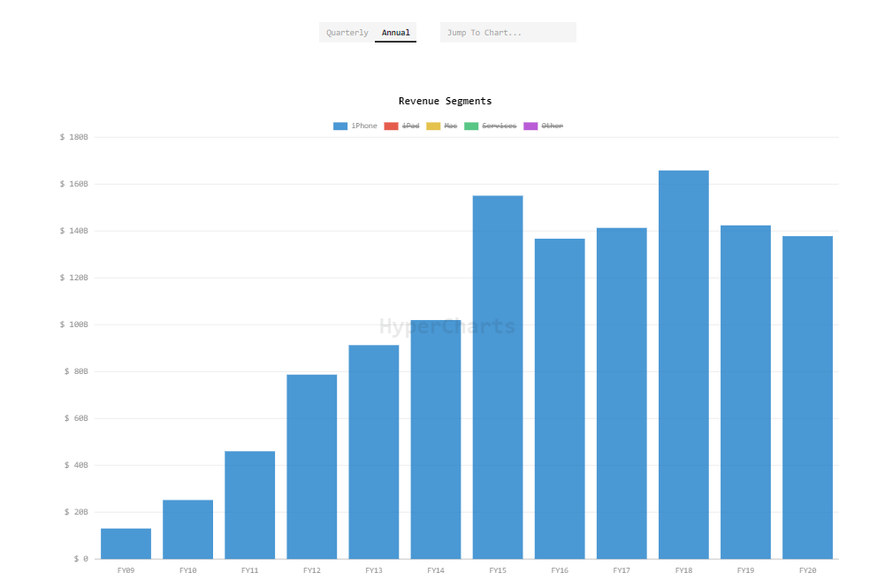Select the FY13 revenue bar
885x588 pixels.
374,452
